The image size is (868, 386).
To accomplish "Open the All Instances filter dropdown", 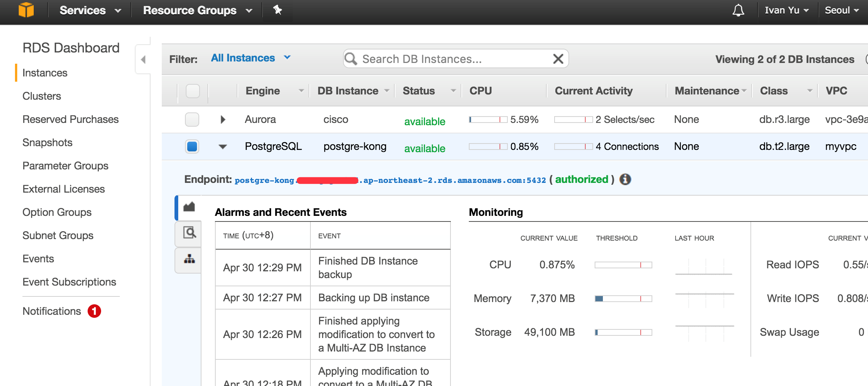I will (251, 58).
